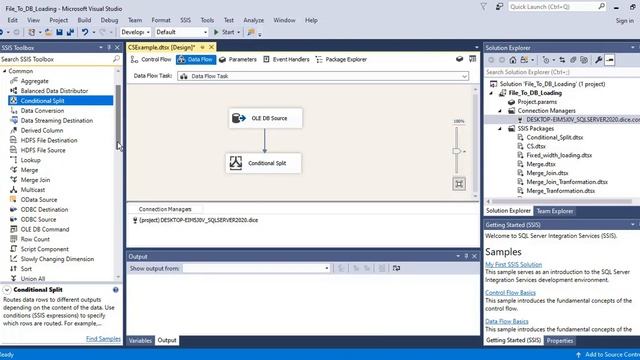Select HDFS File Source item
Viewport: 640px width, 360px height.
43,150
